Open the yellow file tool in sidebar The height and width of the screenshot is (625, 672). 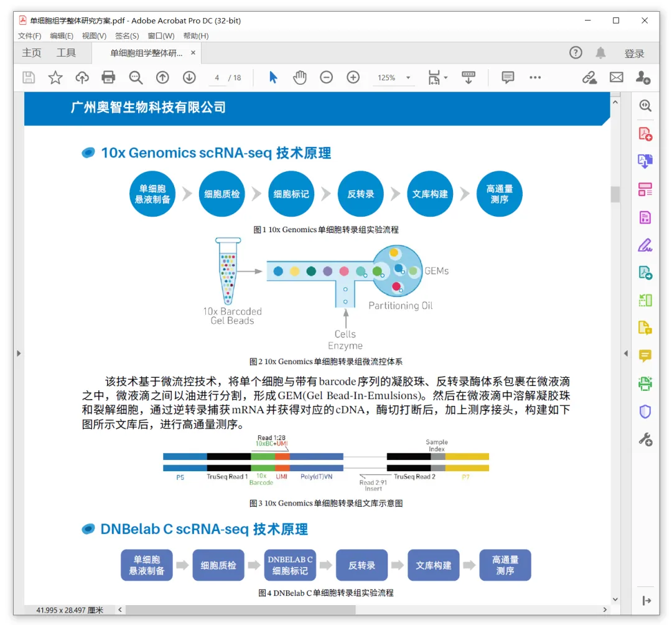[x=645, y=328]
